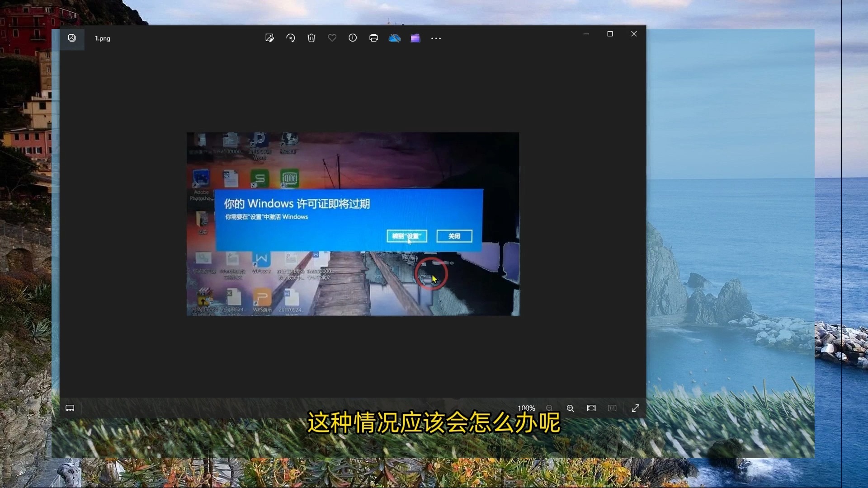Delete the photo 1.png
The image size is (868, 488).
[311, 38]
